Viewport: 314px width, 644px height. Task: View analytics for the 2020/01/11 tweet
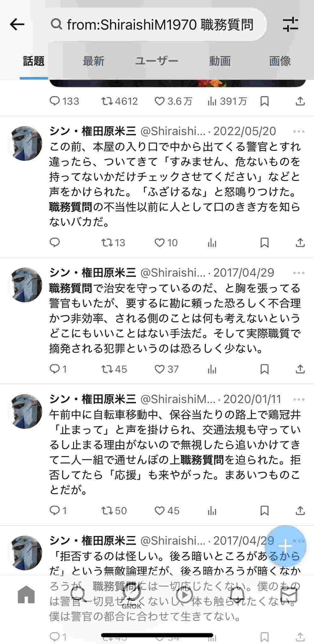212,511
